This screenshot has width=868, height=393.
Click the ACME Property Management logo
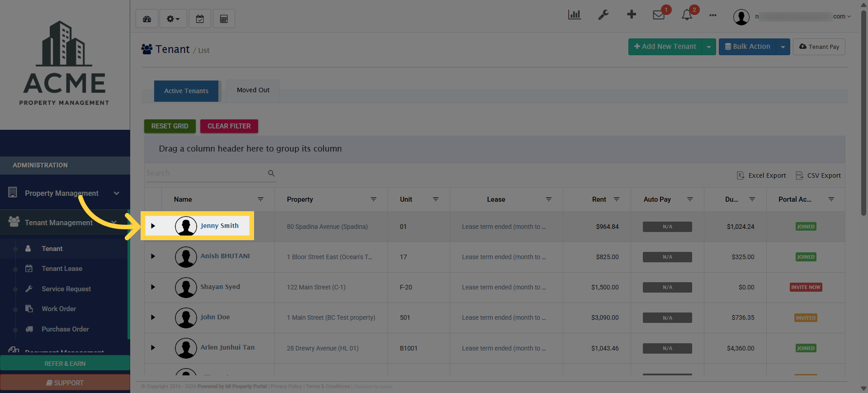point(64,63)
